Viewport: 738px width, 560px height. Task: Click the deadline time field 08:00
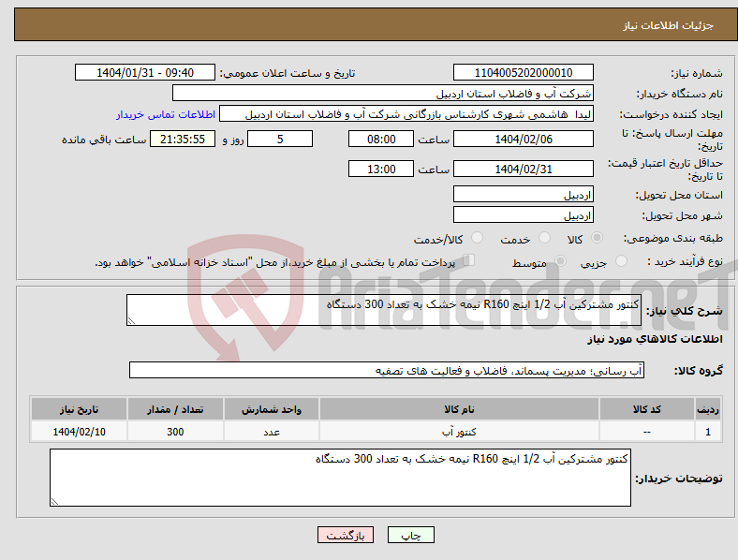click(381, 139)
